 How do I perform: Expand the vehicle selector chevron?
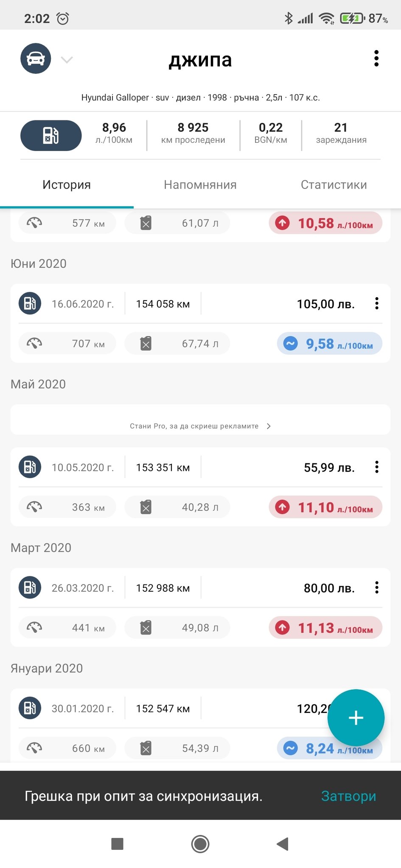[x=67, y=60]
